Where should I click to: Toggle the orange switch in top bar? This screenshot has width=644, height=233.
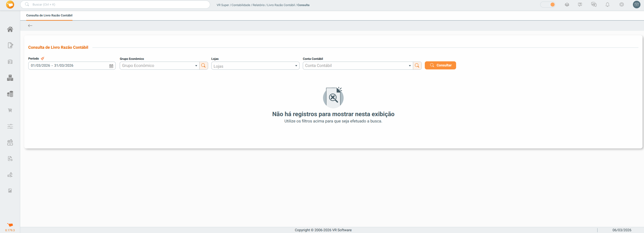tap(548, 5)
